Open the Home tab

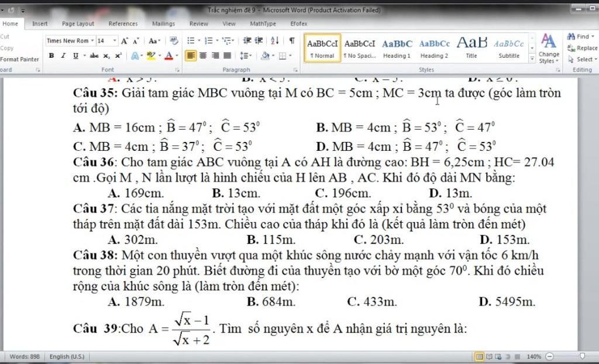coord(11,23)
